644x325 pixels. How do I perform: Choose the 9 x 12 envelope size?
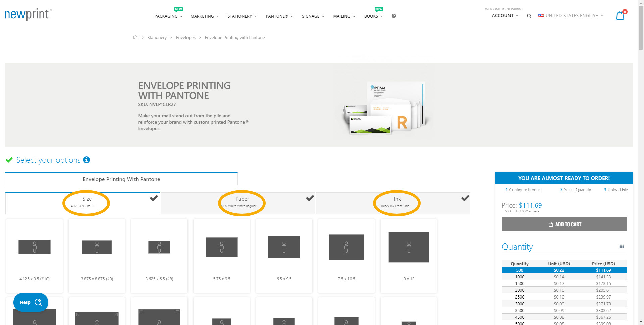tap(409, 256)
